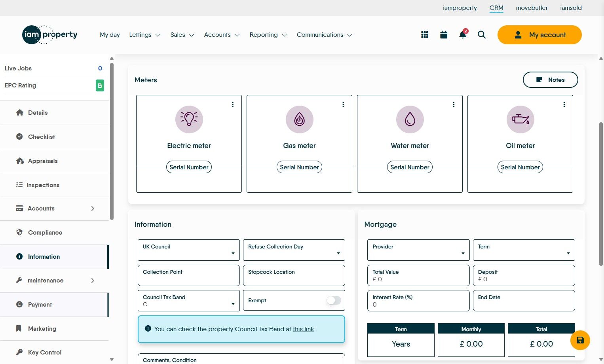The width and height of the screenshot is (604, 364).
Task: Click the Electric meter Serial Number pill
Action: click(189, 167)
